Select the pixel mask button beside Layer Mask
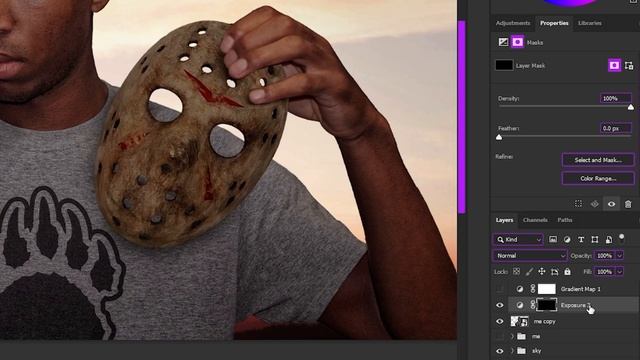Image resolution: width=640 pixels, height=360 pixels. click(614, 65)
